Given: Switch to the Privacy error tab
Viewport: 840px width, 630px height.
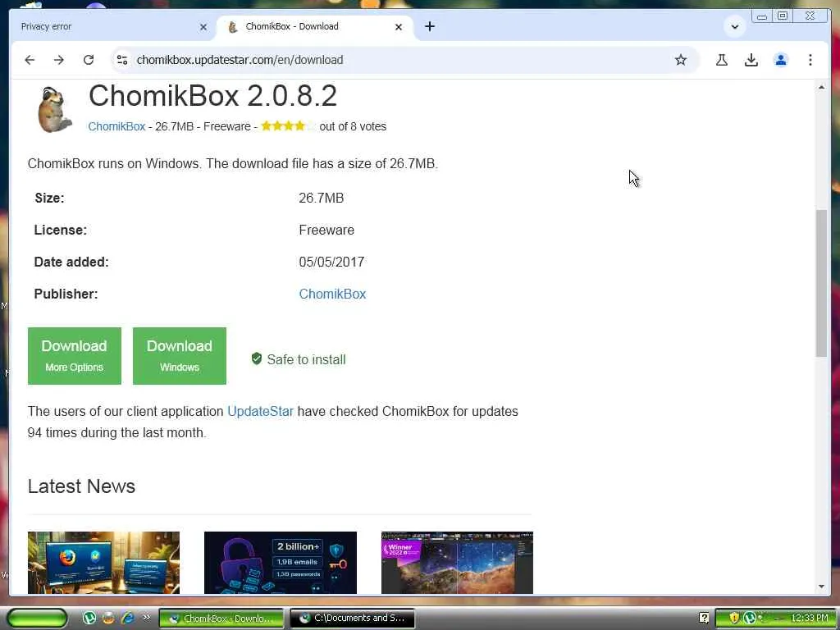Looking at the screenshot, I should pyautogui.click(x=107, y=27).
